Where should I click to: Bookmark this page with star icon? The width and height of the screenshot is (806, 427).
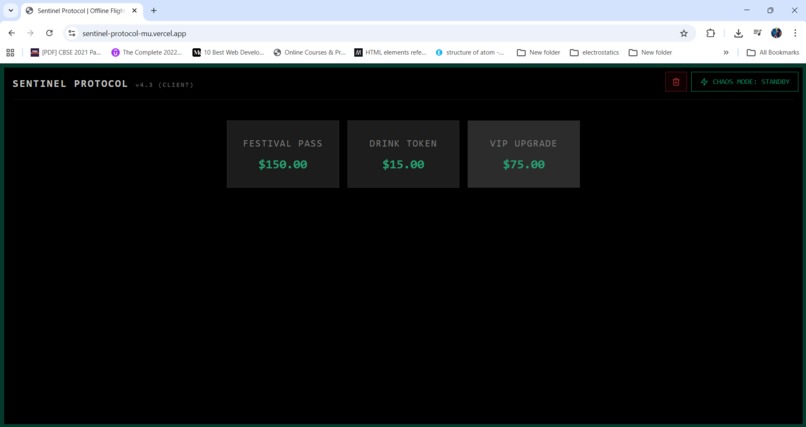684,33
